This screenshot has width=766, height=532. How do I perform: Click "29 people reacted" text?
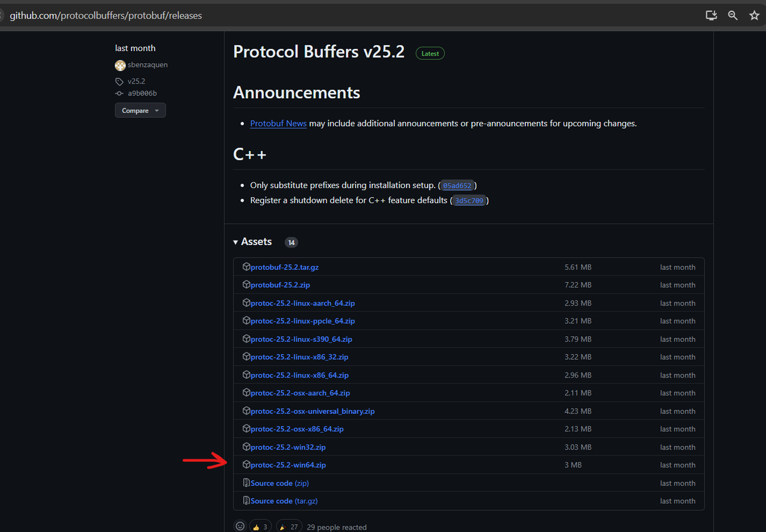(337, 528)
